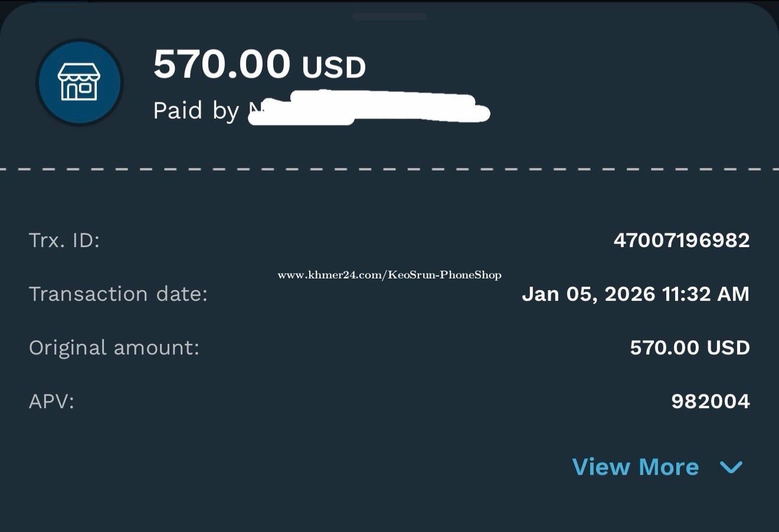
Task: Select the 570.00 USD amount heading
Action: click(259, 64)
